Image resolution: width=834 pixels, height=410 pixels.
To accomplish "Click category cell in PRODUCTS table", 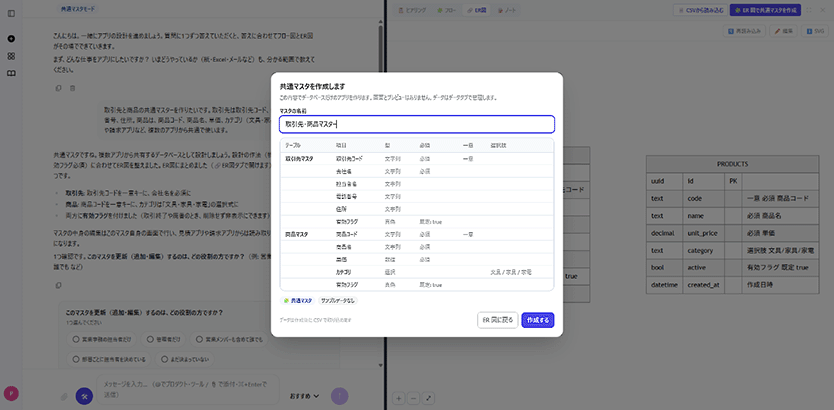I will tap(704, 250).
